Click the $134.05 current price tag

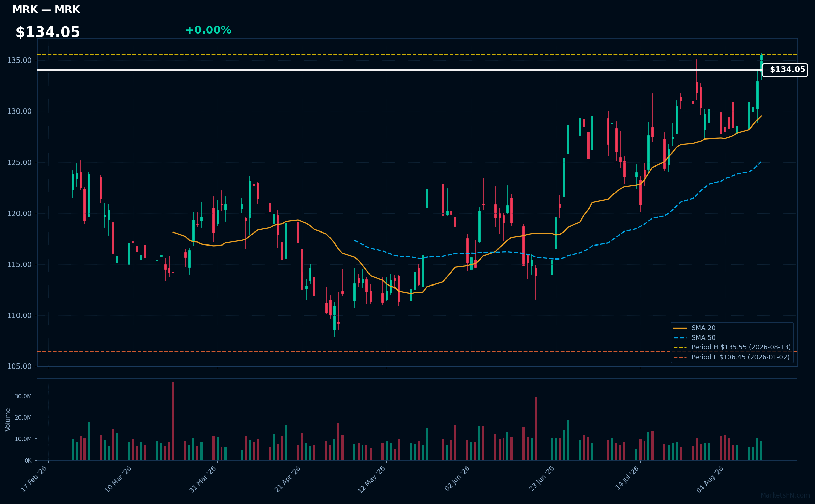point(785,70)
